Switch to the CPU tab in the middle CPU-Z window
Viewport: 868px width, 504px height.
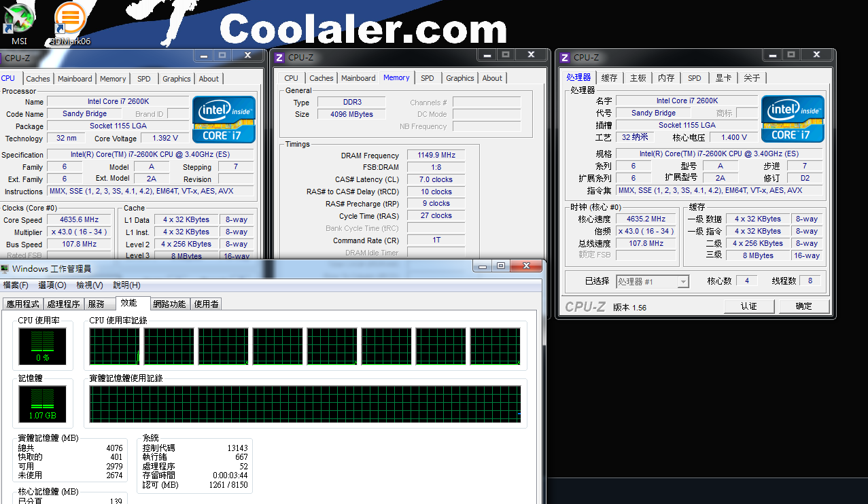click(291, 78)
